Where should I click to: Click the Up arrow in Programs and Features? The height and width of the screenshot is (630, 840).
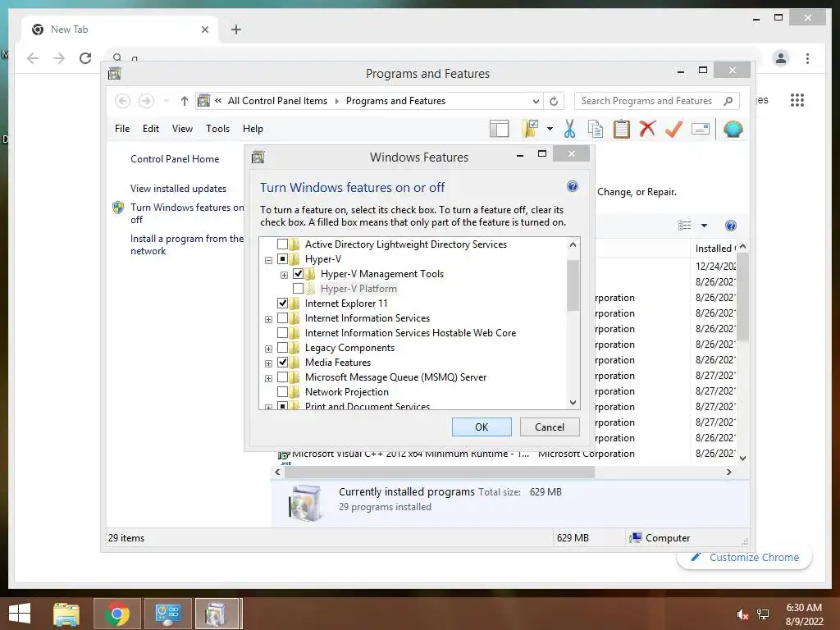[x=185, y=101]
